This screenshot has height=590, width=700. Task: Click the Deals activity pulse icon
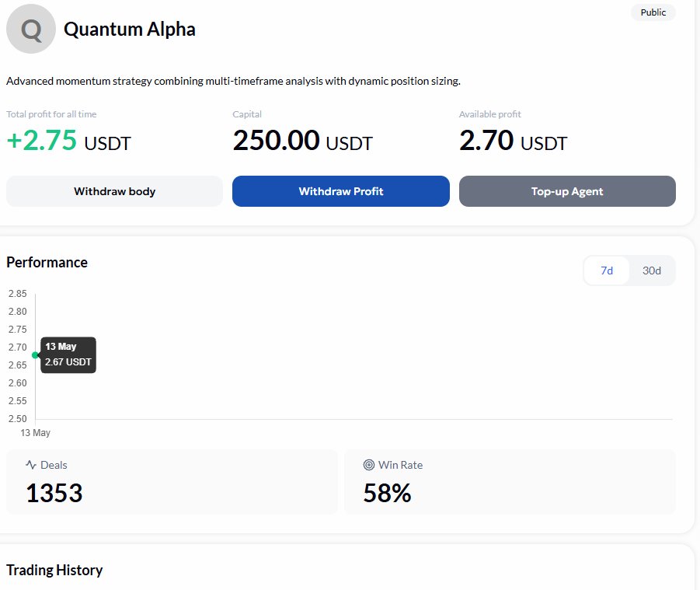31,465
